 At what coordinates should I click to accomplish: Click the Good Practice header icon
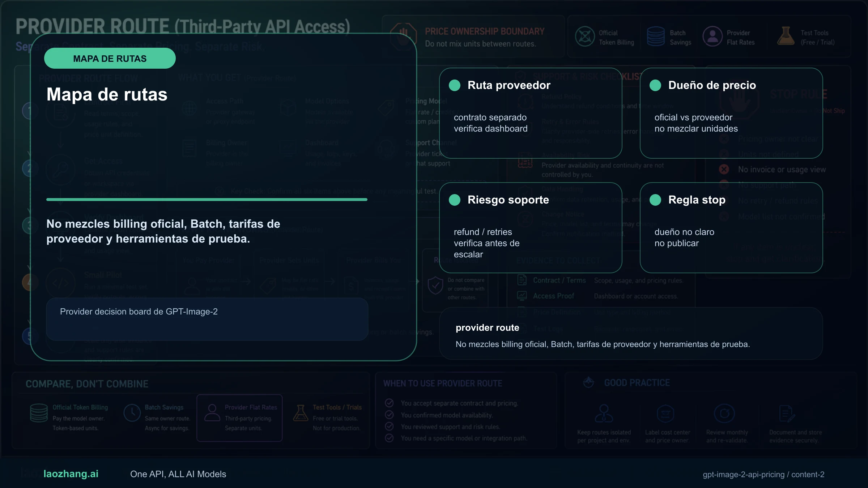click(589, 382)
